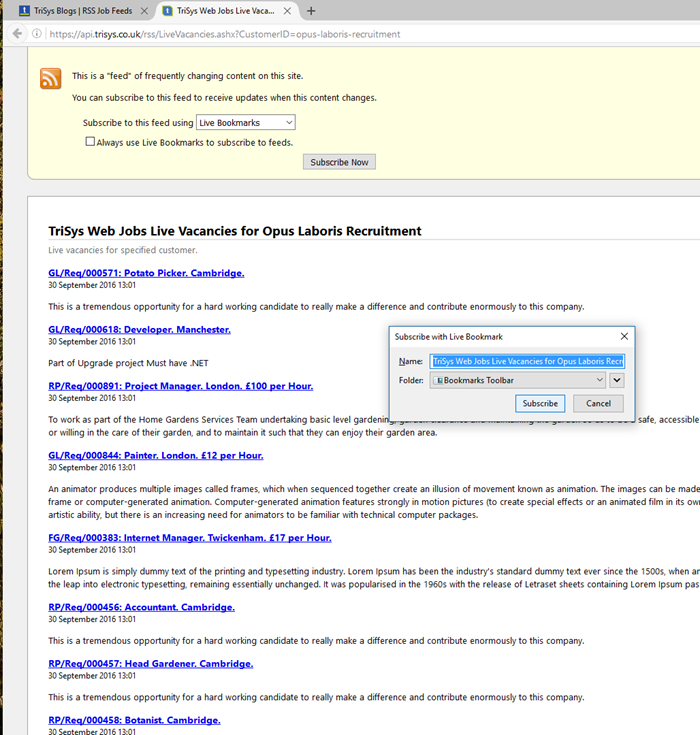This screenshot has width=700, height=735.
Task: Open site info icon in address bar
Action: [37, 34]
